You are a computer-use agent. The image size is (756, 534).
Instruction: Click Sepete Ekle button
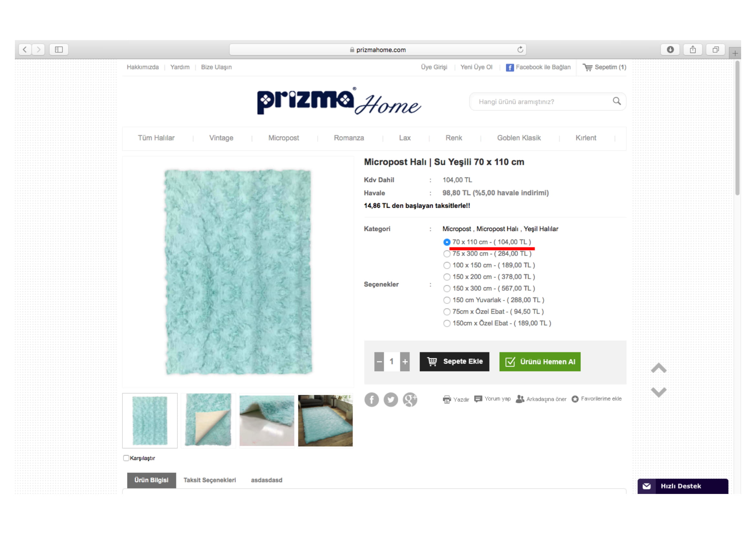click(454, 361)
